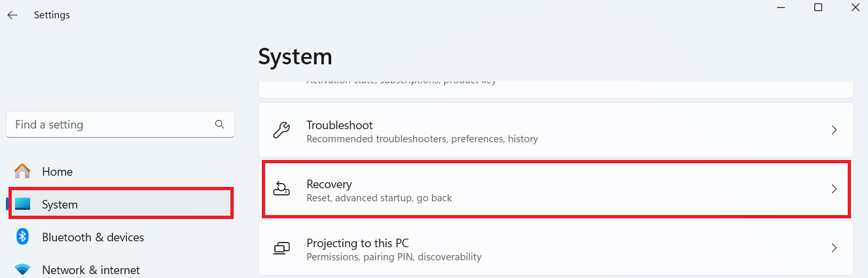Expand Projecting to this PC via its chevron

pos(834,248)
